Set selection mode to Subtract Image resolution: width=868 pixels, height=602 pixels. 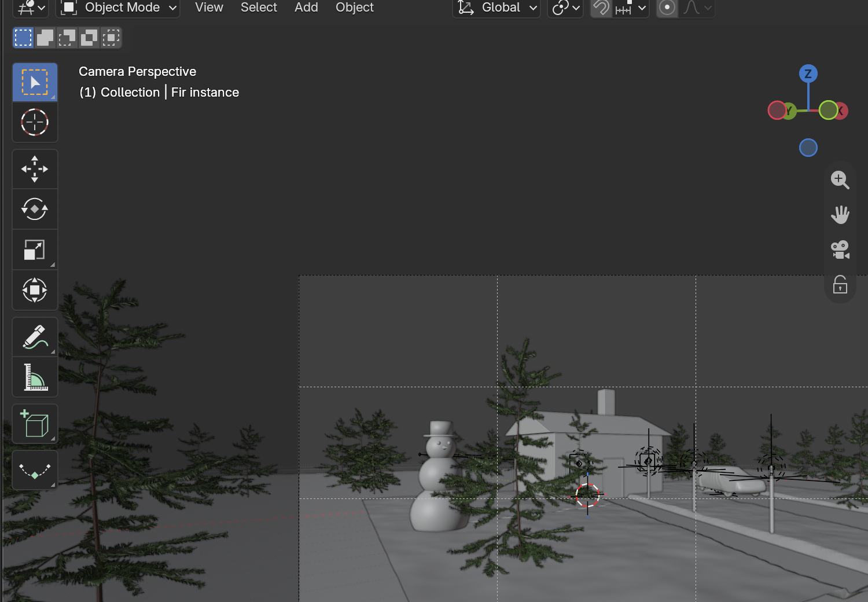pyautogui.click(x=67, y=38)
